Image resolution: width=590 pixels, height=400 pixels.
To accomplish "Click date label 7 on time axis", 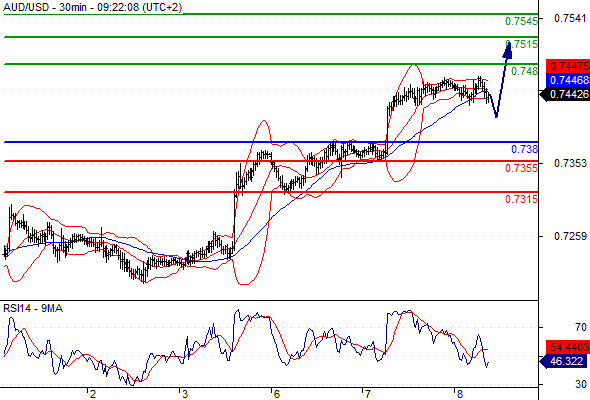I will click(x=367, y=394).
